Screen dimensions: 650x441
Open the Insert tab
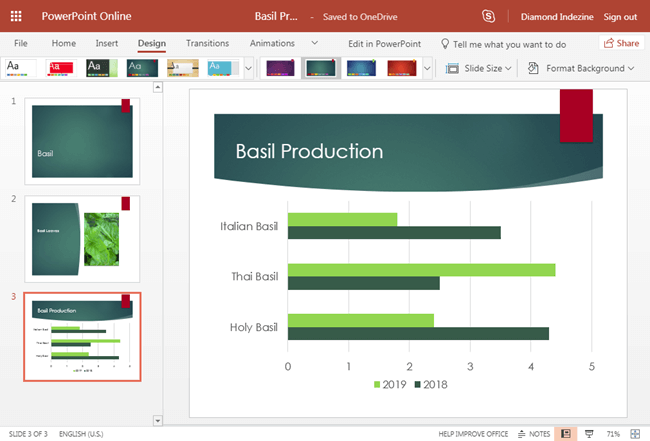(106, 44)
